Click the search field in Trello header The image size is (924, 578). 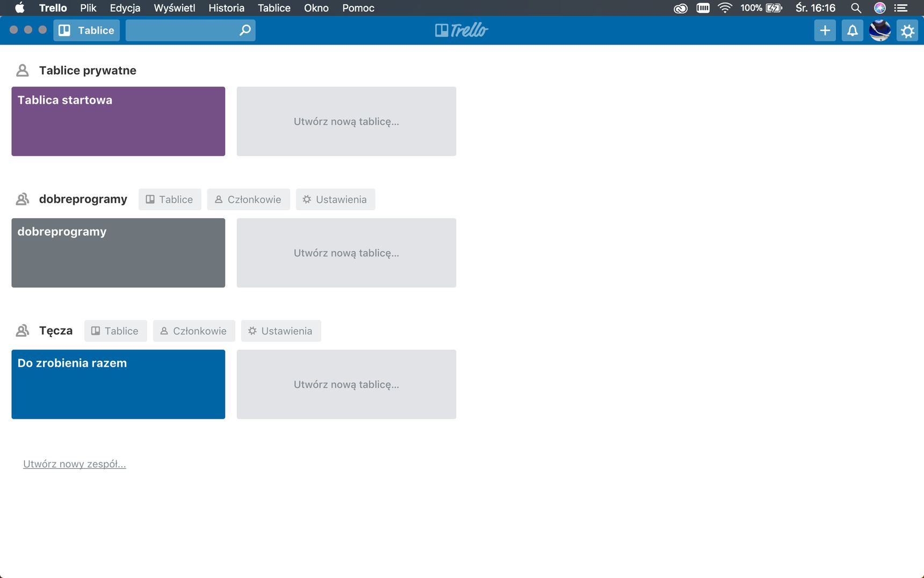[x=190, y=30]
